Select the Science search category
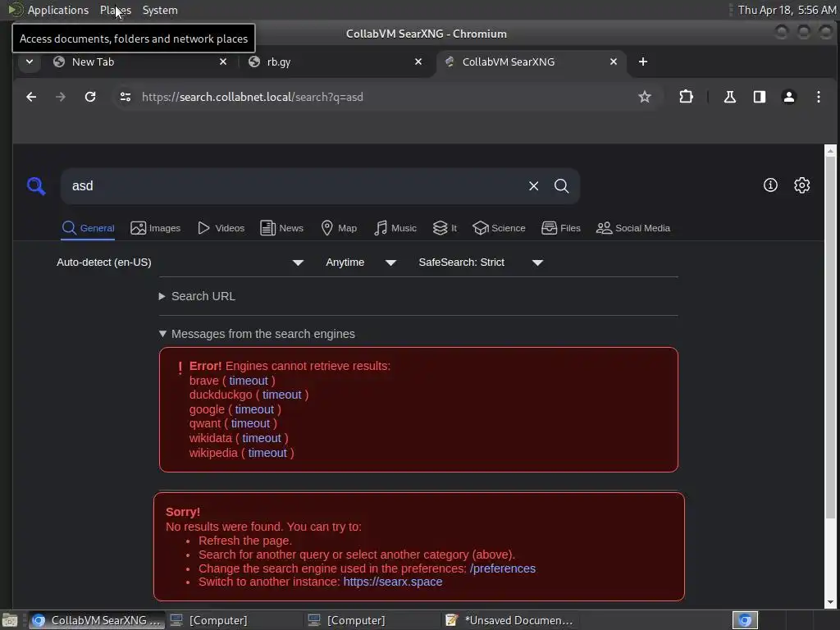 (x=499, y=228)
